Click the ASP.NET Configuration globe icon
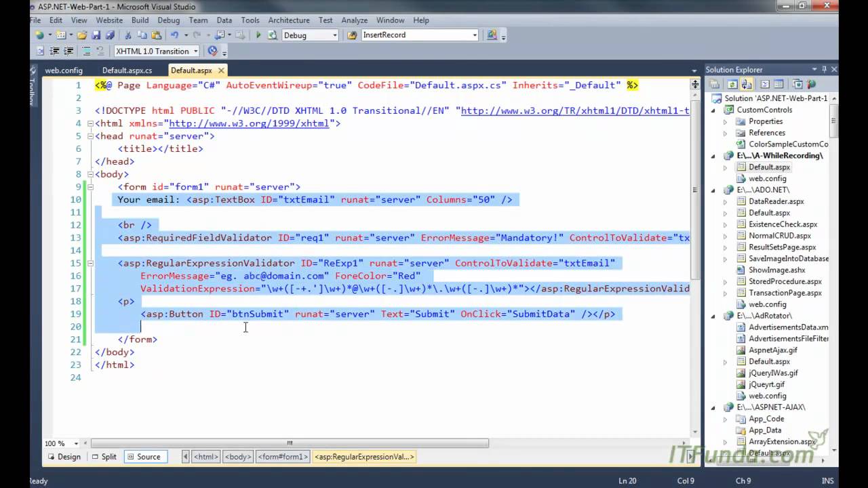The height and width of the screenshot is (488, 868). [812, 84]
